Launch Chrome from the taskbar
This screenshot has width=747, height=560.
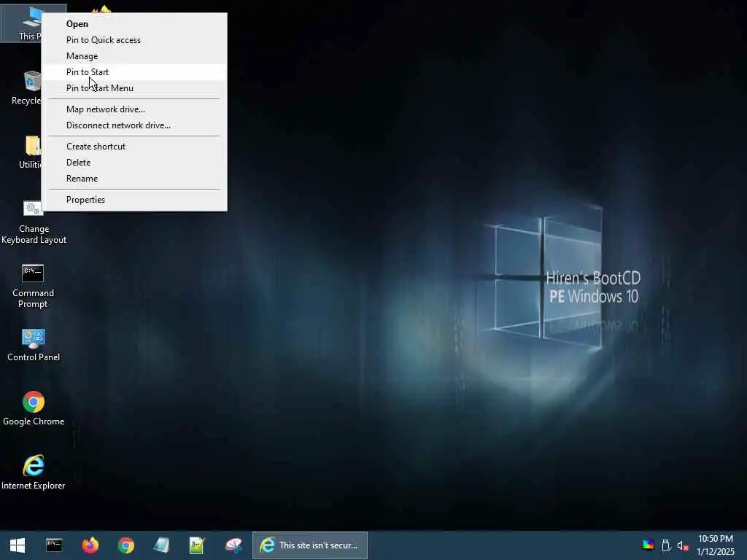126,545
